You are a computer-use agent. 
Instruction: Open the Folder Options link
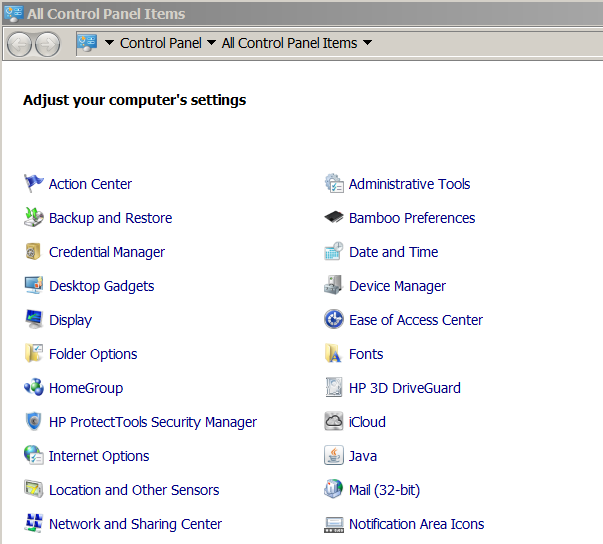(x=93, y=354)
